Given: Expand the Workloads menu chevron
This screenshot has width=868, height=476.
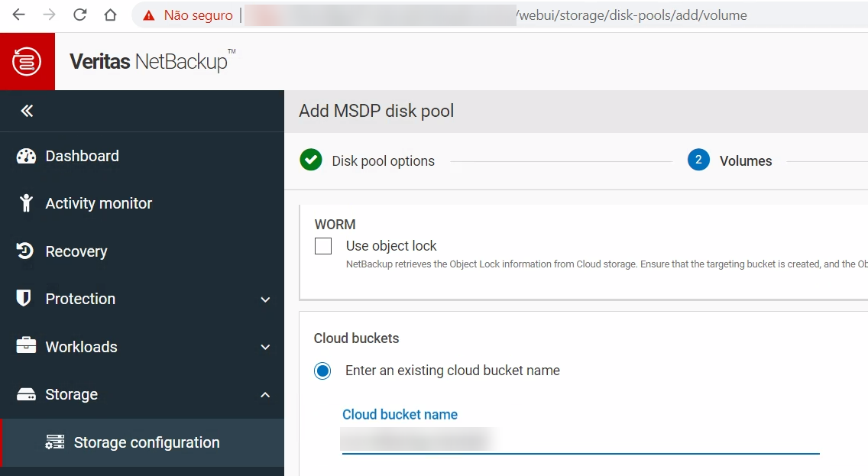Looking at the screenshot, I should tap(265, 347).
